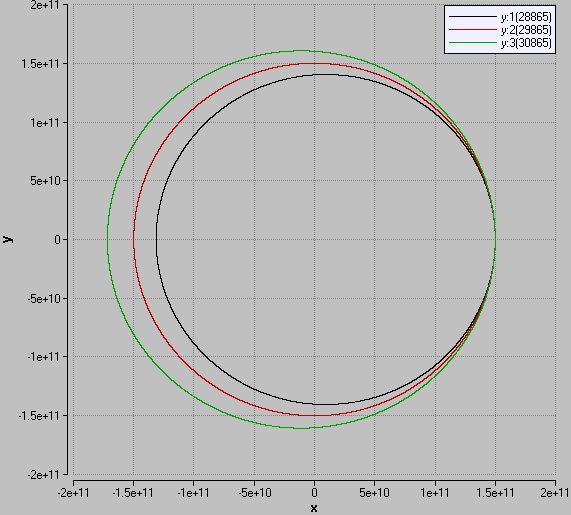Click the red line swatch in legend
Screen dimensions: 571x515
pos(473,30)
